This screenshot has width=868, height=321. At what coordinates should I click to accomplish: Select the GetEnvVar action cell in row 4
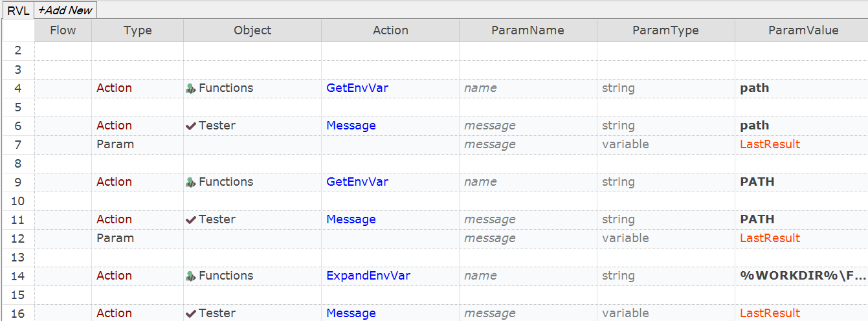tap(357, 88)
